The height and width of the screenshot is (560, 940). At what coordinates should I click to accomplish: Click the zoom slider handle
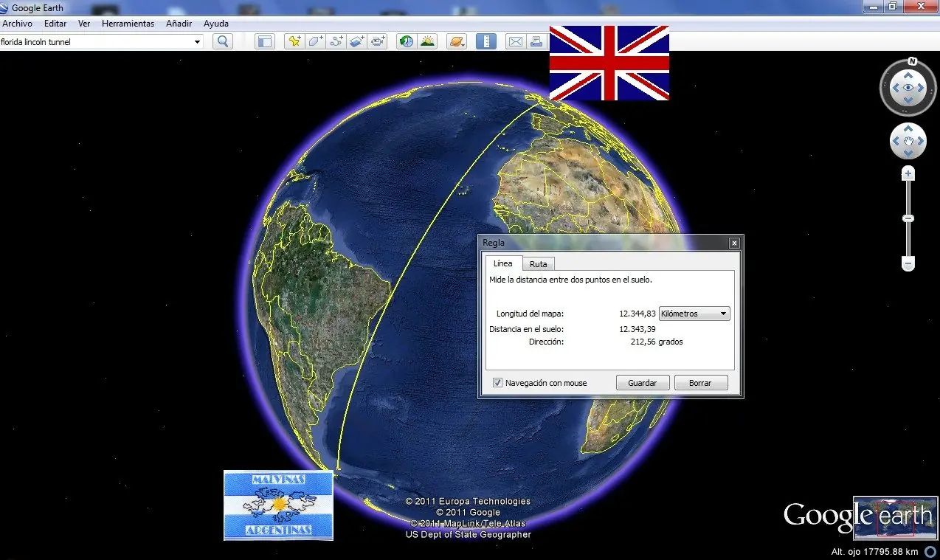pos(908,218)
